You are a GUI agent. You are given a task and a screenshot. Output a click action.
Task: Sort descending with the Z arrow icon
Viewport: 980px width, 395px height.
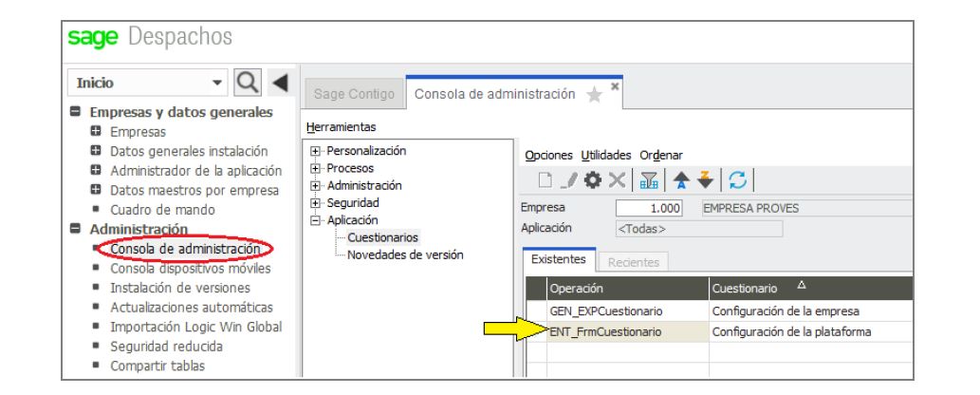point(705,180)
